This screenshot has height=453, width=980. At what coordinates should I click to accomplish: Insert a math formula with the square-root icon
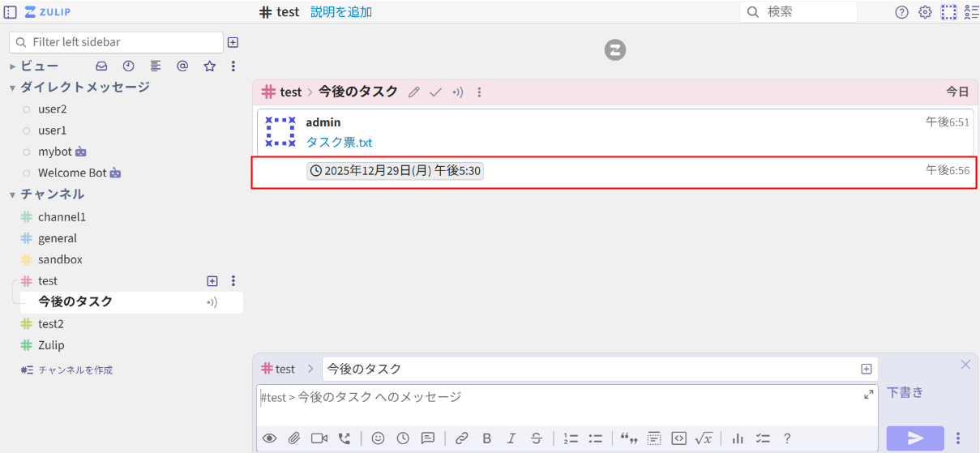point(704,438)
